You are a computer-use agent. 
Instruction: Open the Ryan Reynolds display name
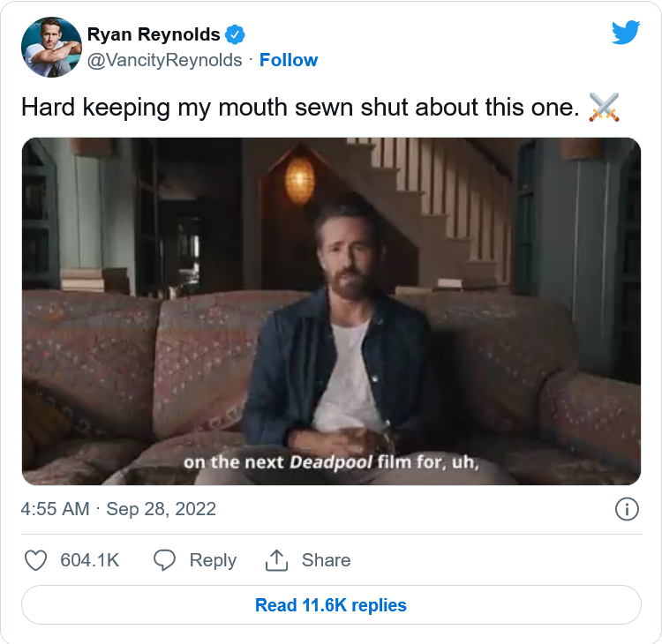154,34
